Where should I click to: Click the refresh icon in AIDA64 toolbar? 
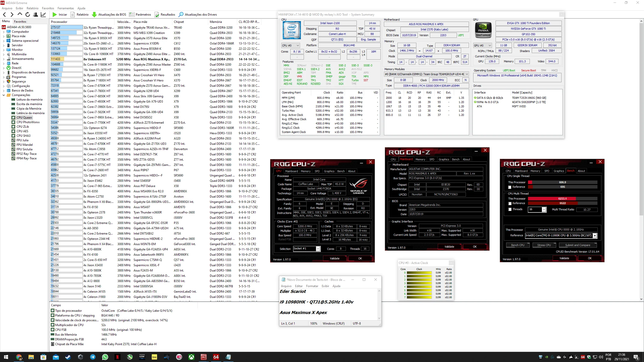(x=28, y=15)
